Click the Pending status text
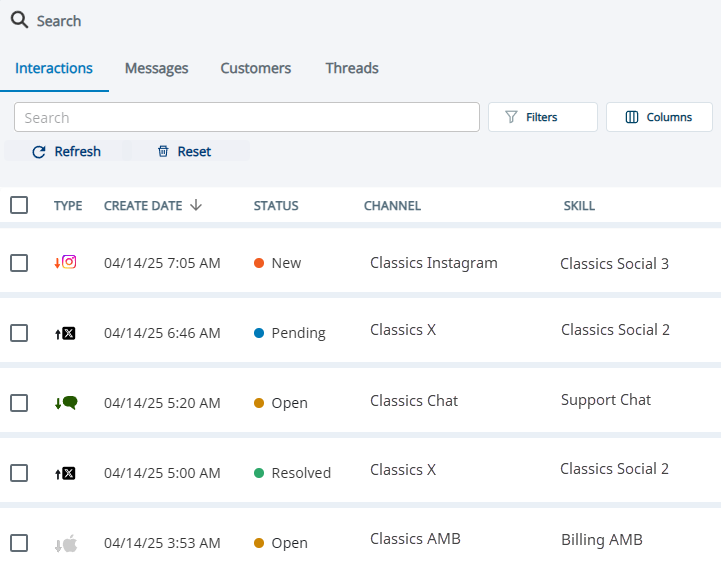This screenshot has width=721, height=571. coord(298,333)
